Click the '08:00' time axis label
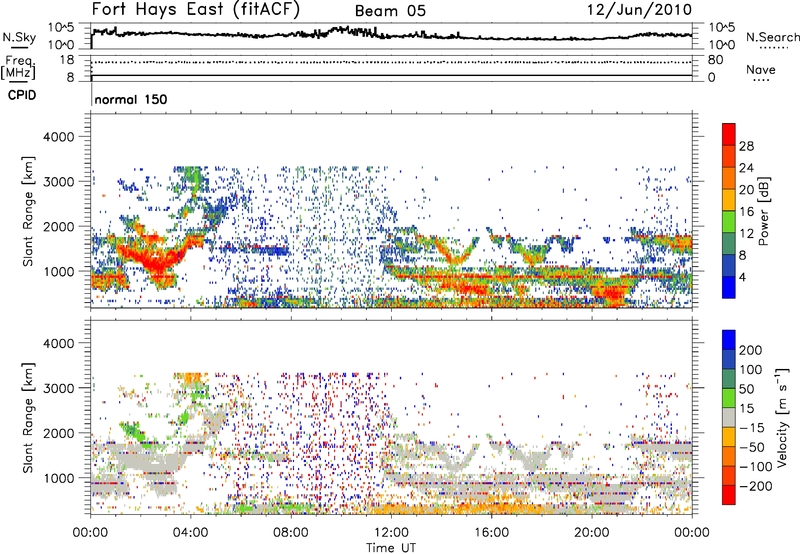Image resolution: width=800 pixels, height=554 pixels. coord(291,533)
